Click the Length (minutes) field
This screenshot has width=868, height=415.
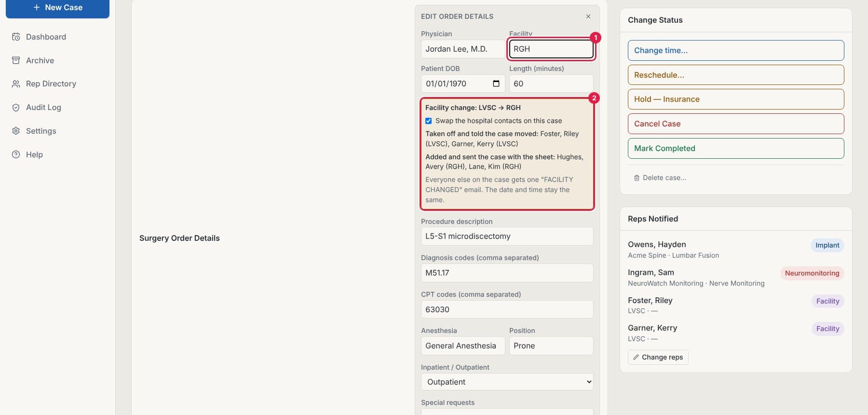coord(551,83)
